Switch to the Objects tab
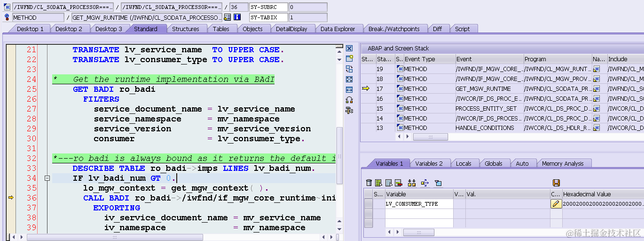644x241 pixels. (x=252, y=29)
